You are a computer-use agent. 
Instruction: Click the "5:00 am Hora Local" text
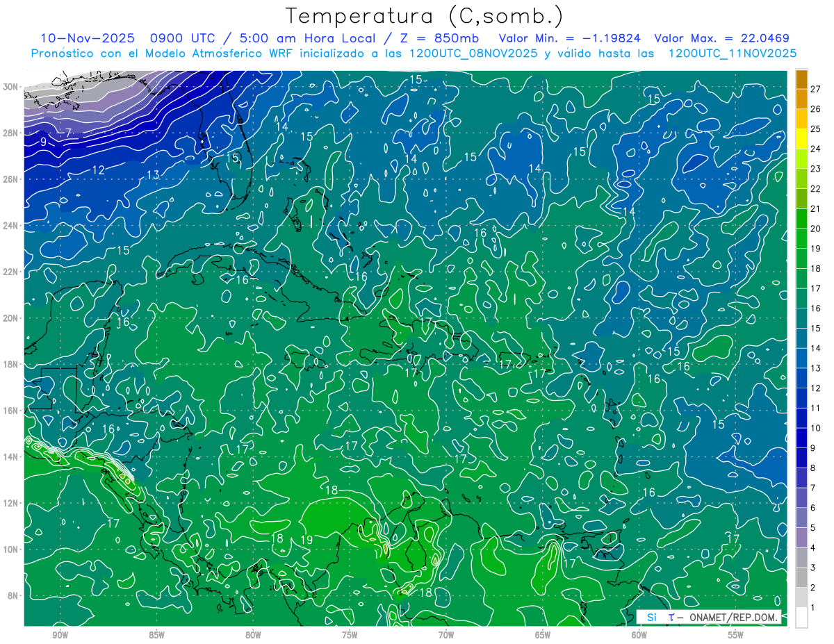tap(309, 38)
